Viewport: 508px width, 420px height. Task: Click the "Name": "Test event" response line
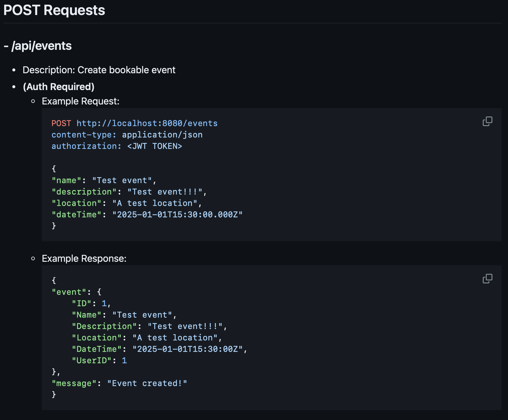tap(124, 315)
